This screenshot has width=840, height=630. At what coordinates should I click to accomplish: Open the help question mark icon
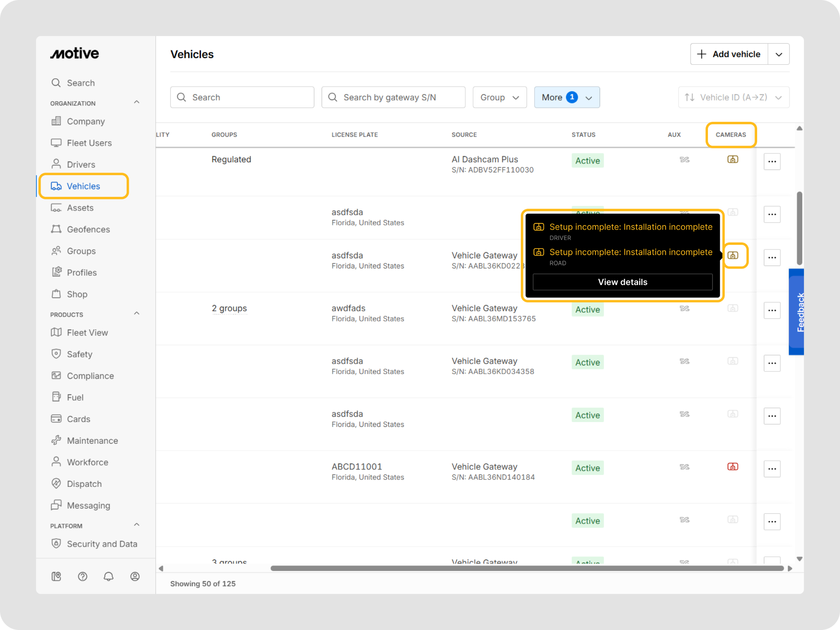[82, 576]
